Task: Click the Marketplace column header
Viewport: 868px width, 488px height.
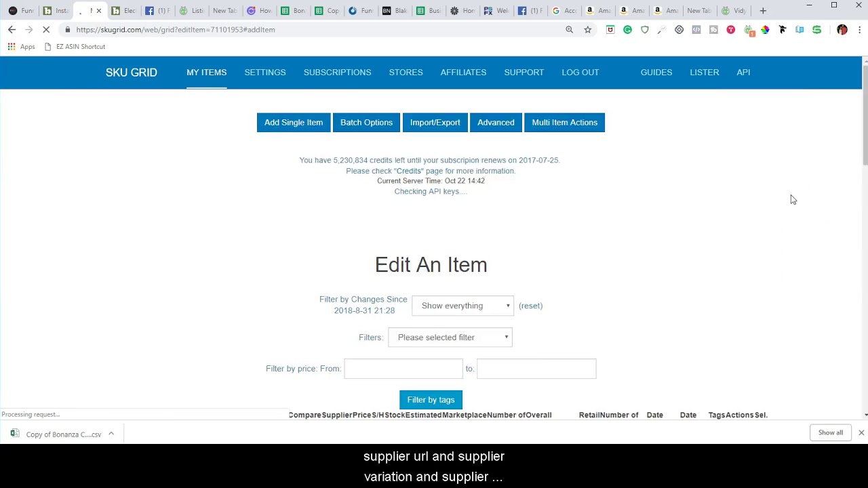Action: tap(465, 415)
